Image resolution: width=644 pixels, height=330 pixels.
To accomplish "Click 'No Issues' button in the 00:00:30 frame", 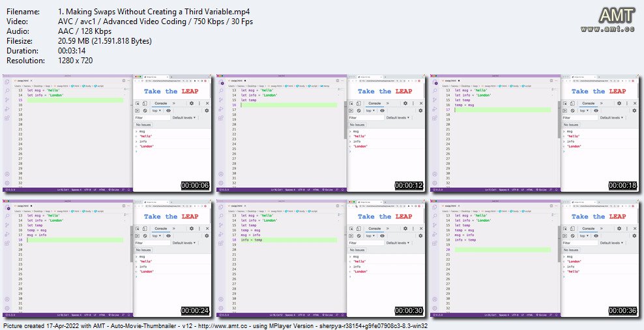I will (x=357, y=250).
